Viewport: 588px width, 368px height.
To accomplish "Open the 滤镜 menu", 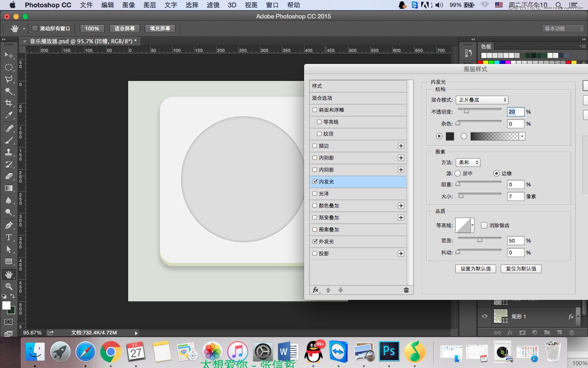I will [x=213, y=5].
